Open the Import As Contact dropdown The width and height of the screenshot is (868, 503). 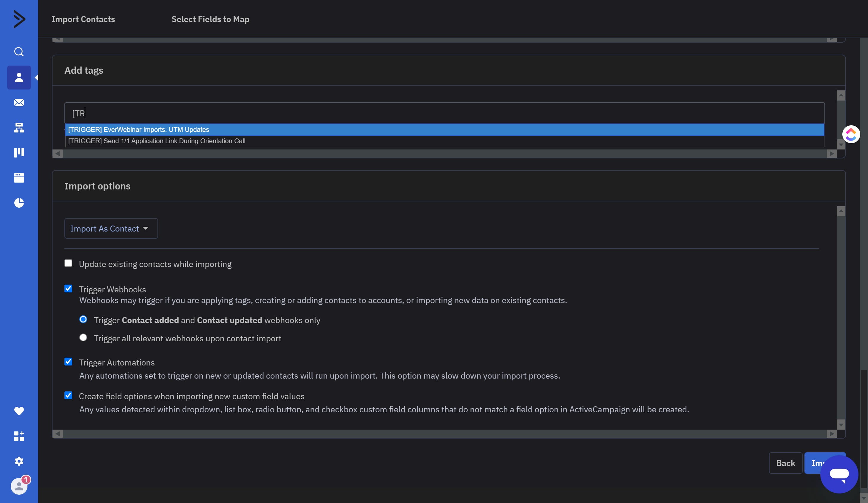(111, 229)
